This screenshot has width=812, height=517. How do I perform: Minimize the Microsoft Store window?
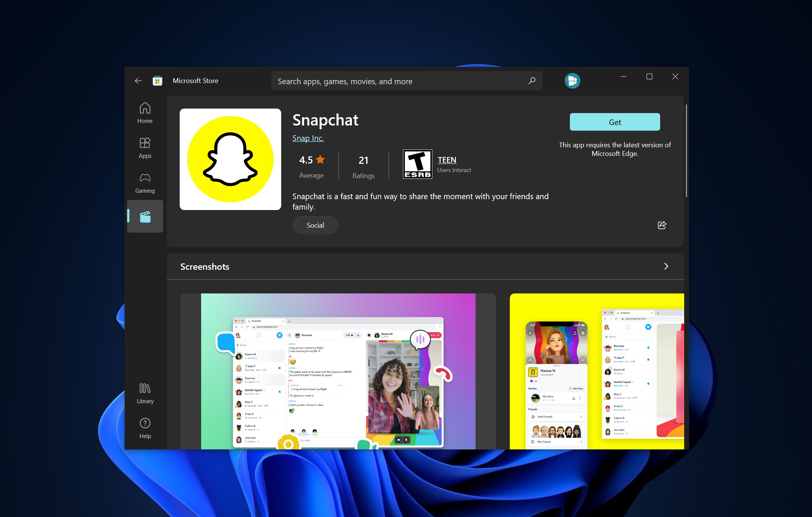click(x=623, y=77)
